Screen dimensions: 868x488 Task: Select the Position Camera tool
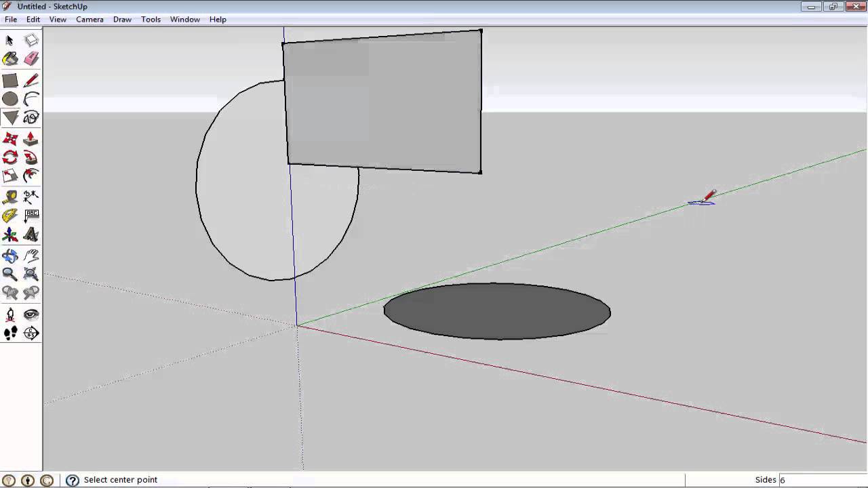tap(10, 314)
